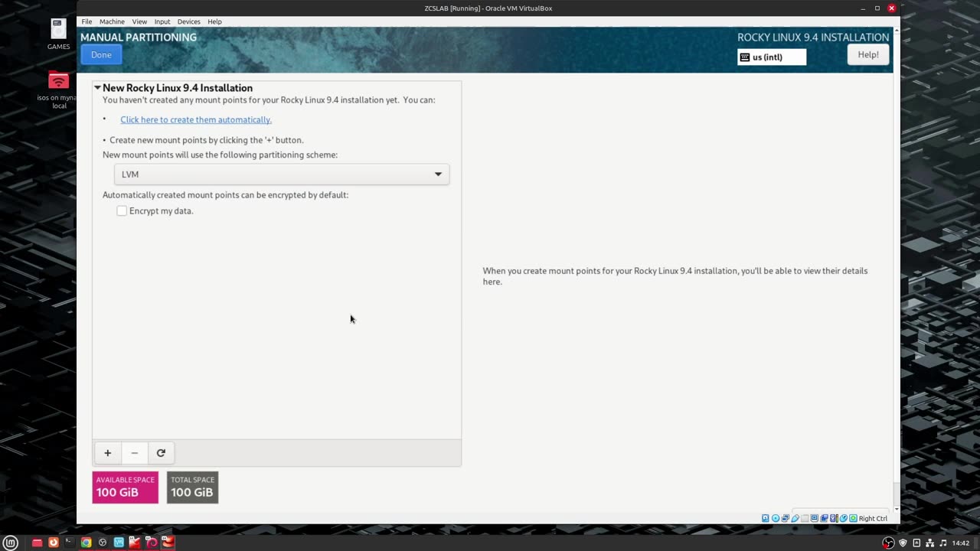Open the isos network share desktop icon
Viewport: 980px width, 551px height.
coord(58,90)
